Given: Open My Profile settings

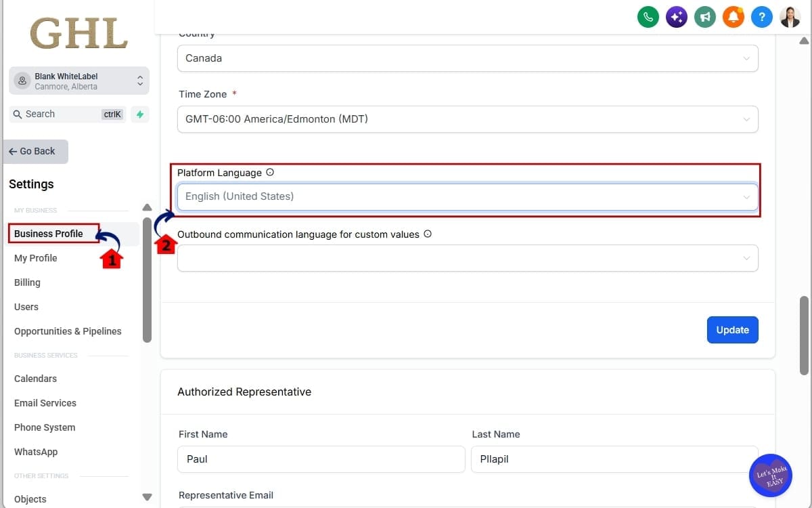Looking at the screenshot, I should point(36,258).
